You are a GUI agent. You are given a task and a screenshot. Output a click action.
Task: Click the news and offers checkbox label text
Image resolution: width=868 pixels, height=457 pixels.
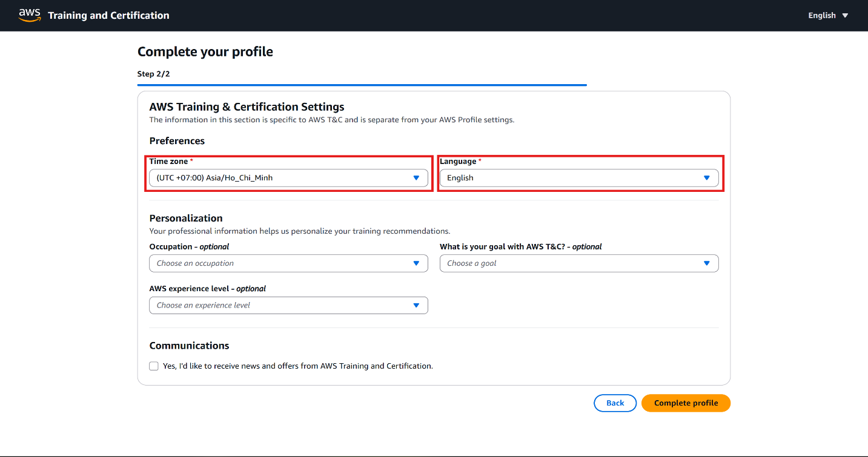[x=298, y=366]
